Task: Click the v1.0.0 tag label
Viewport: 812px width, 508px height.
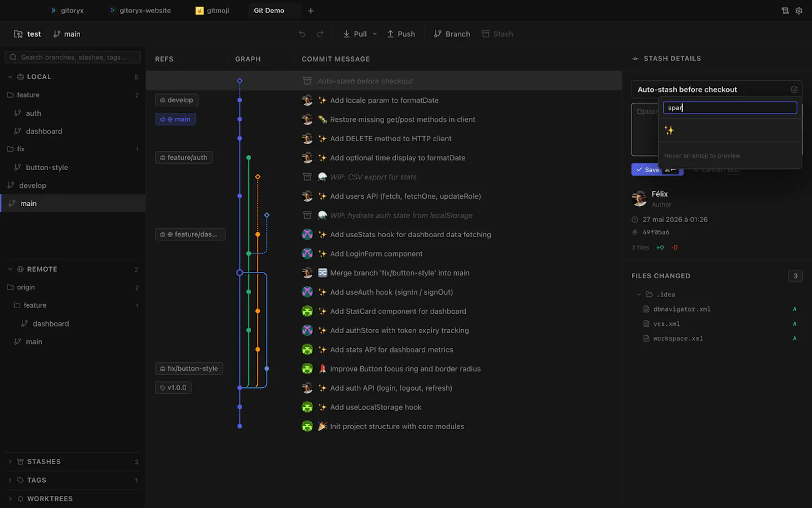Action: click(x=173, y=388)
